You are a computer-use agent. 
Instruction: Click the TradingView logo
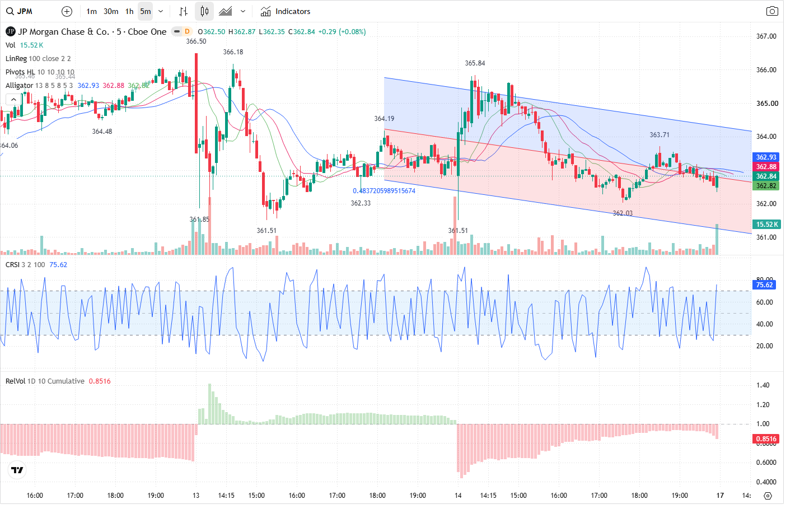[17, 470]
